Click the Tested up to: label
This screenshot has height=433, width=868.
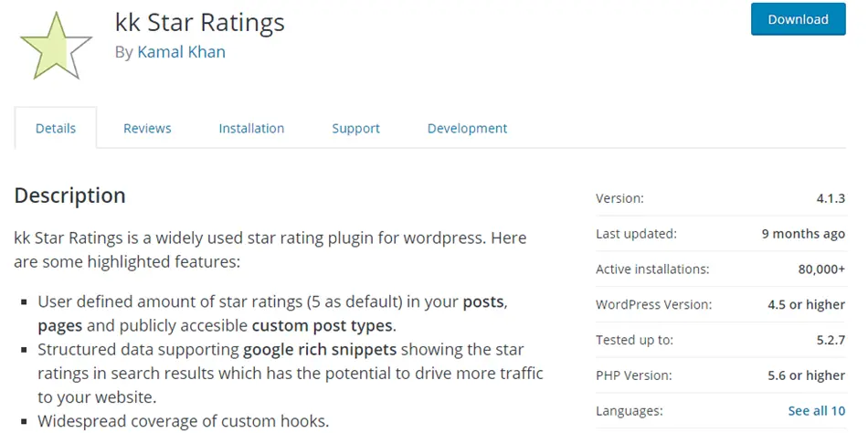tap(634, 340)
